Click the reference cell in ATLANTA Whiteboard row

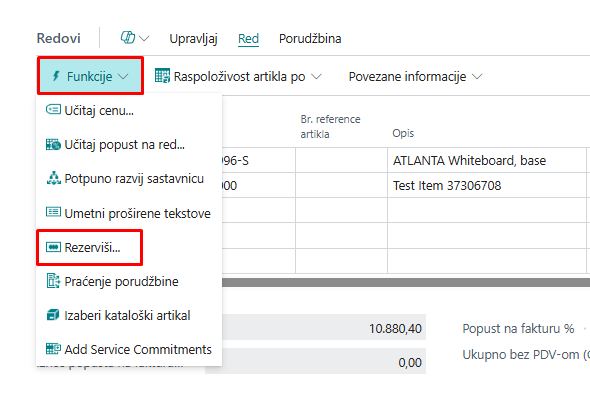[x=341, y=161]
